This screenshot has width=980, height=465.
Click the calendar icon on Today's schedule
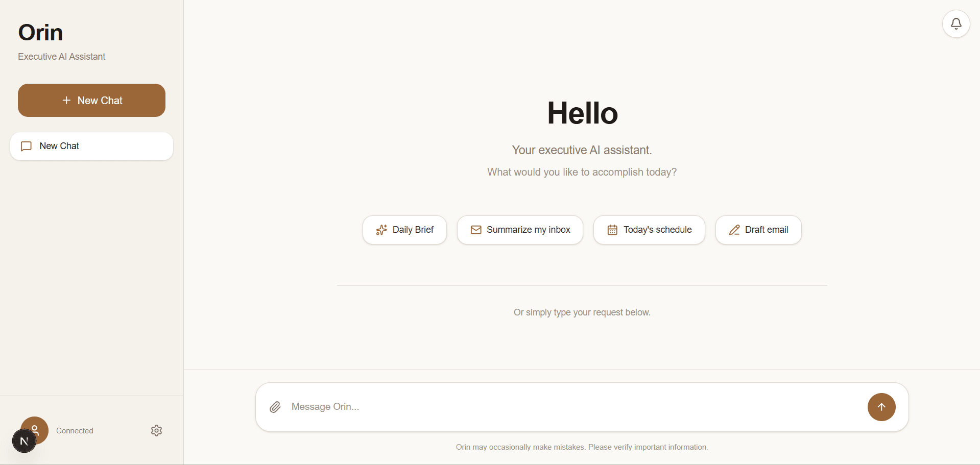pos(612,230)
